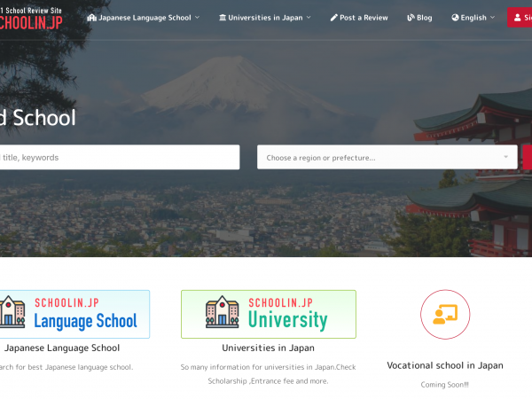Image resolution: width=532 pixels, height=399 pixels.
Task: Click the SCHOOLIN.JP University banner
Action: (x=268, y=314)
